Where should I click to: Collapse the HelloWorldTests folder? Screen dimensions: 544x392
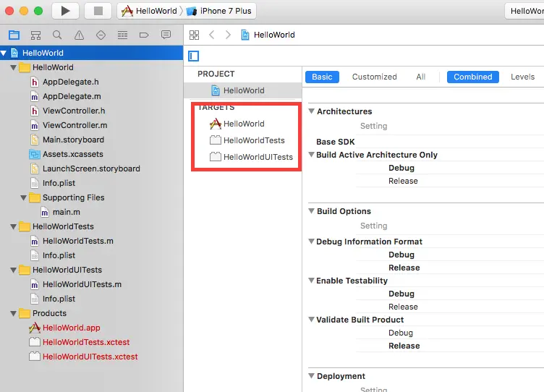click(14, 227)
